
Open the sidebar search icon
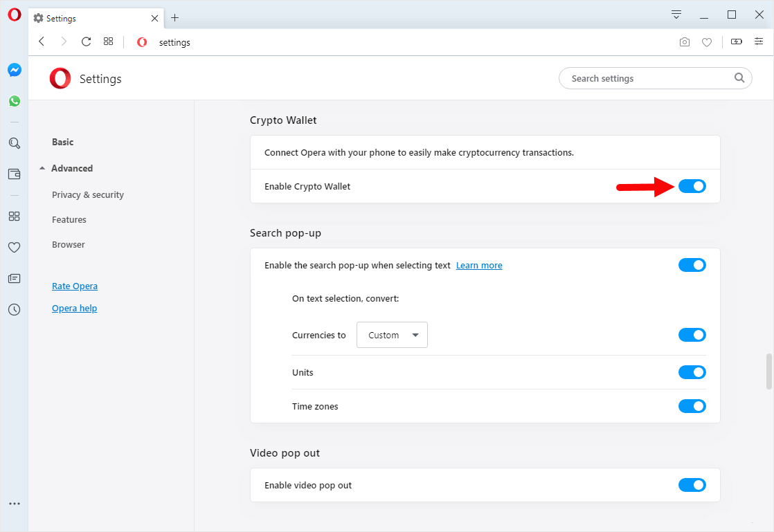pos(15,143)
